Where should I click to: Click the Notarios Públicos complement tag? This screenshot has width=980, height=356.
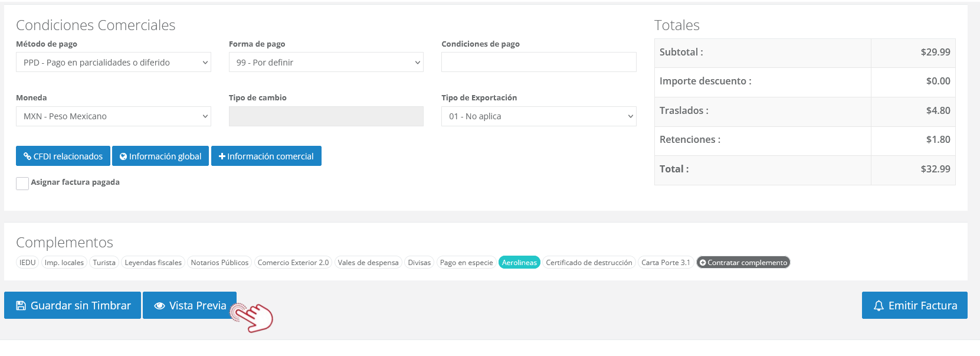click(219, 263)
